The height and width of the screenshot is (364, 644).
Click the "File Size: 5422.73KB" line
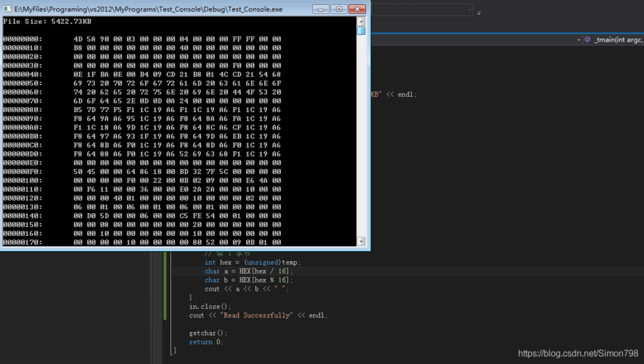(x=47, y=21)
